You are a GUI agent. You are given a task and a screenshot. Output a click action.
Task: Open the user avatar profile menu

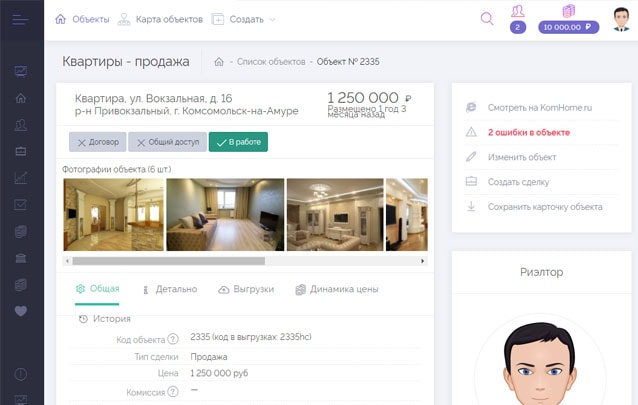coord(621,19)
